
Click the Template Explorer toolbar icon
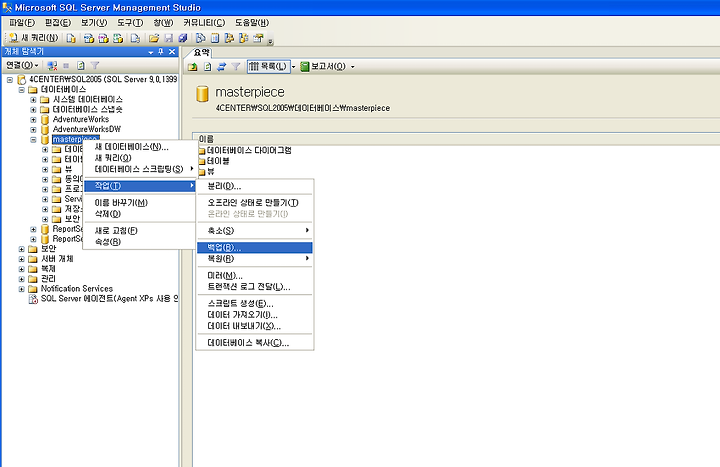coord(243,38)
